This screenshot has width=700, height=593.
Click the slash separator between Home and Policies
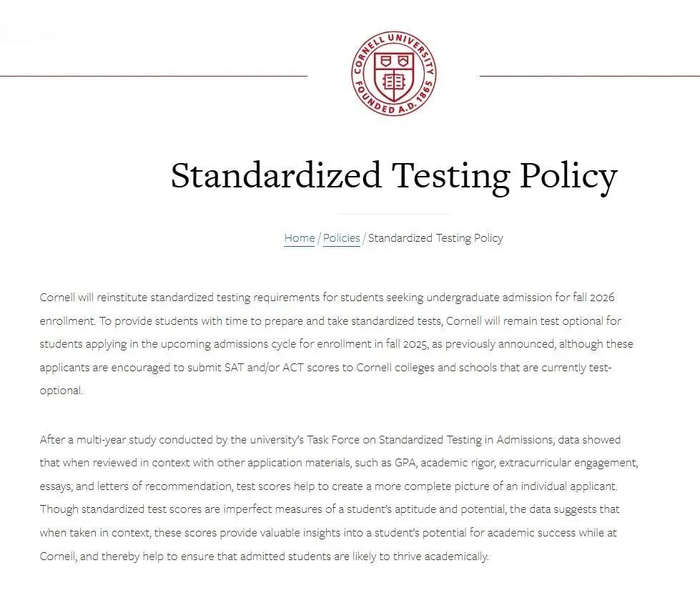319,238
